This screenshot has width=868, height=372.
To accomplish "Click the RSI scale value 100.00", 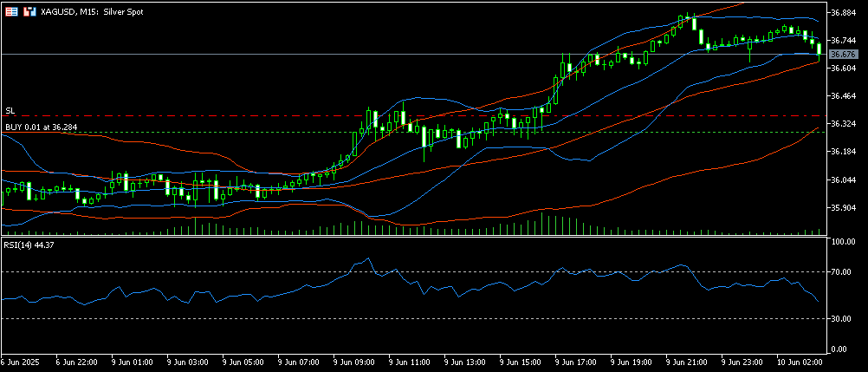I will pyautogui.click(x=845, y=242).
